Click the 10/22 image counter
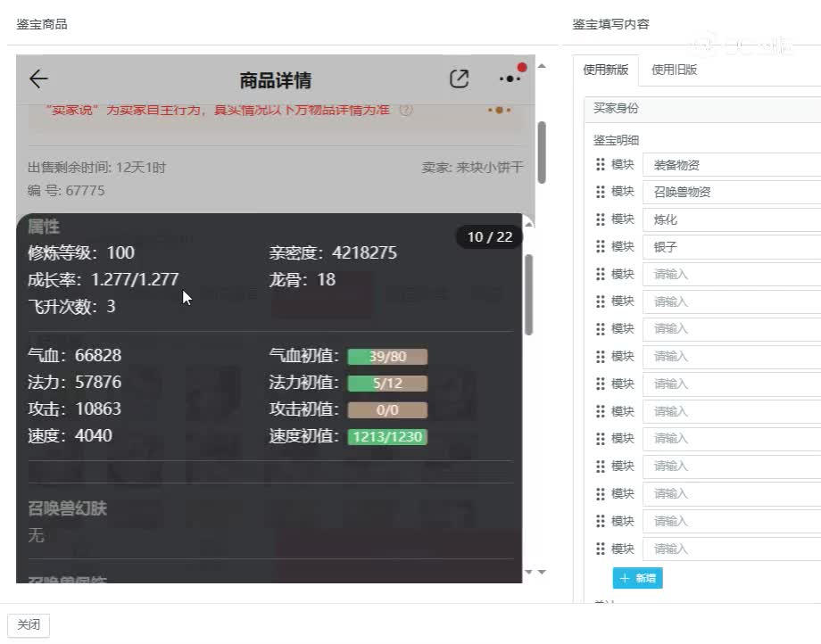Viewport: 821px width, 644px height. [x=487, y=237]
